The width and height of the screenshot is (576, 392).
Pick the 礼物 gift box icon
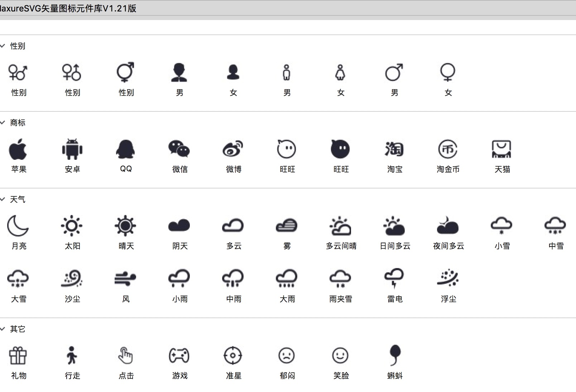click(x=18, y=355)
